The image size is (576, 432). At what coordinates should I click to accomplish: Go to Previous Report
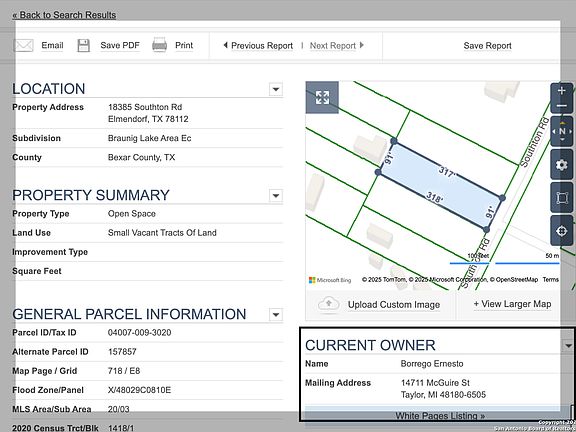258,46
